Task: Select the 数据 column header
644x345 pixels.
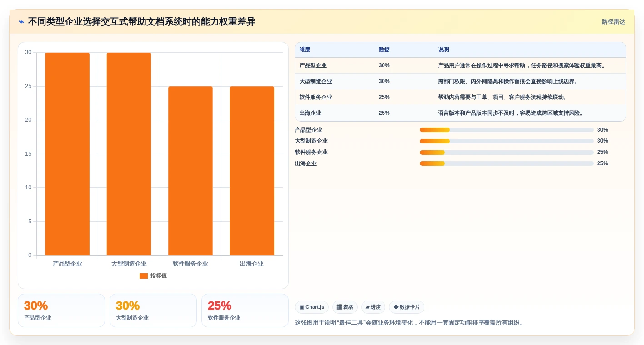Action: 384,50
